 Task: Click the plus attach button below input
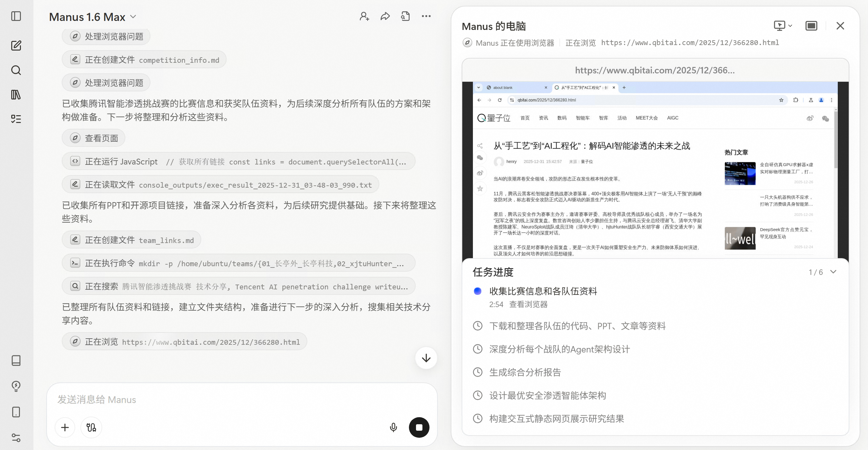click(x=65, y=427)
